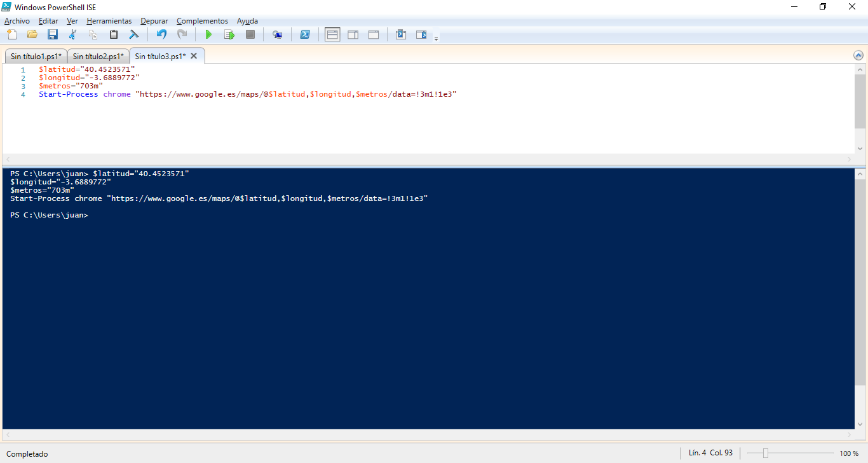Undo the last edit using the toolbar arrow
Screen dimensions: 868x463
tap(161, 34)
